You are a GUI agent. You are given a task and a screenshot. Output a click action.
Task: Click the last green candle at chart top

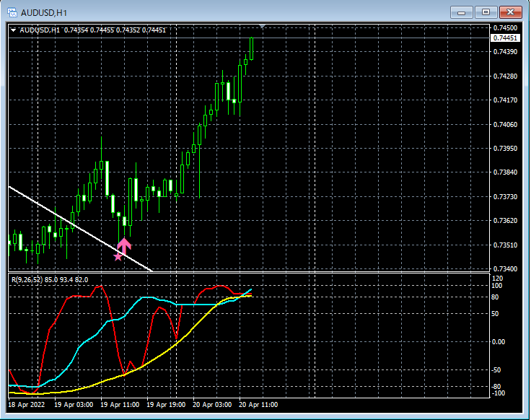pos(252,49)
